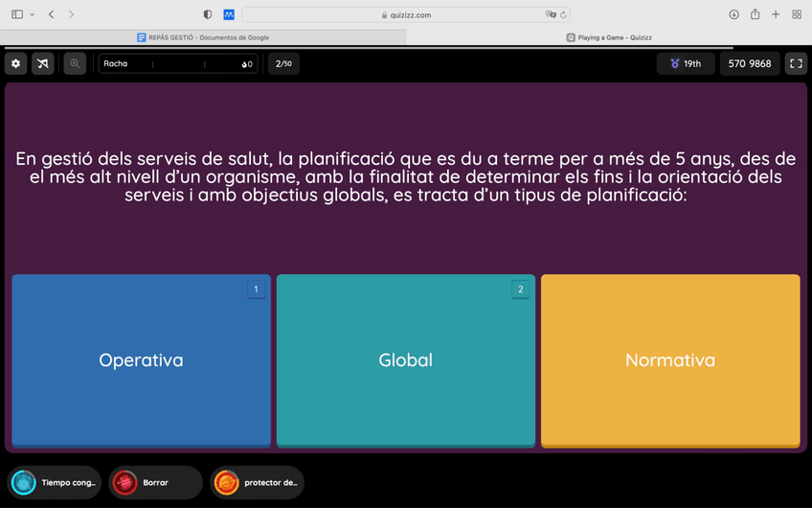This screenshot has height=508, width=812.
Task: Click the crossed-out icon beside the settings gear
Action: coord(43,64)
